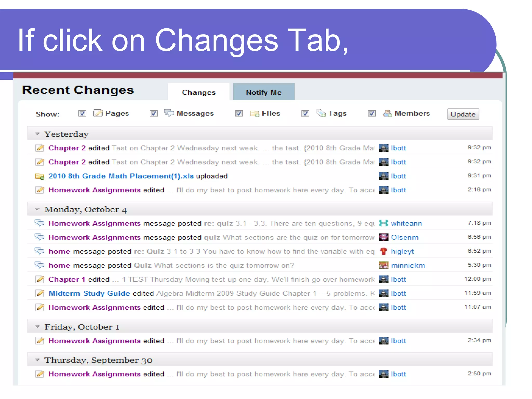Click pencil edit icon for Chapter 1 row
Screen dimensions: 532x399
coord(39,279)
